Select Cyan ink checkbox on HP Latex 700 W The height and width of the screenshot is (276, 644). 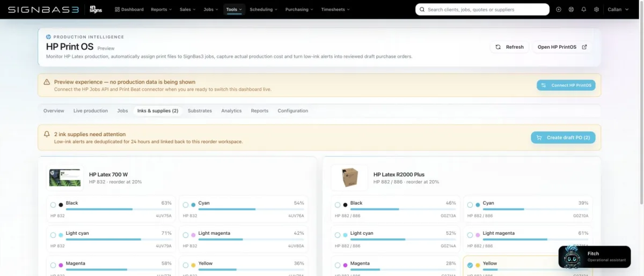click(x=186, y=205)
